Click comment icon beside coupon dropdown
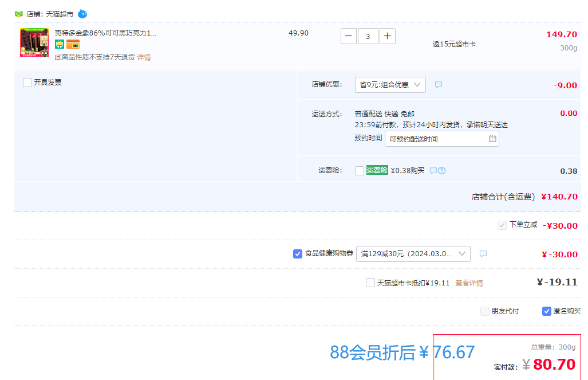588x380 pixels. (x=483, y=254)
